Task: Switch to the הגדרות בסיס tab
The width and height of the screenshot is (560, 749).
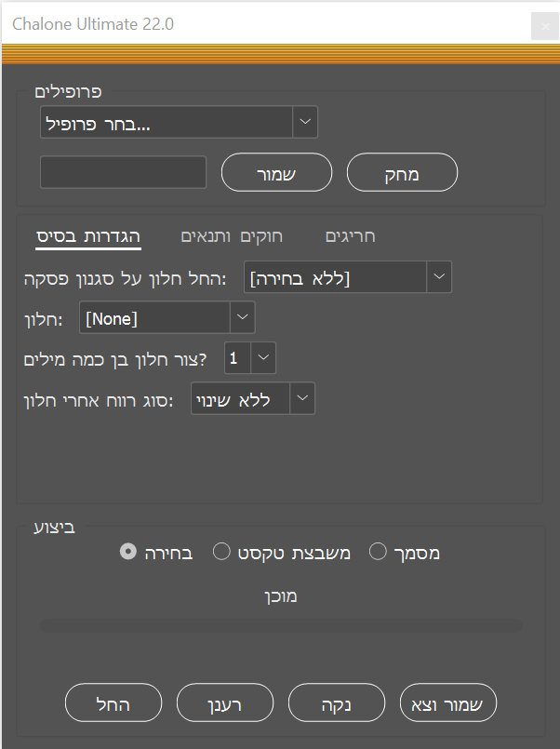Action: point(88,236)
